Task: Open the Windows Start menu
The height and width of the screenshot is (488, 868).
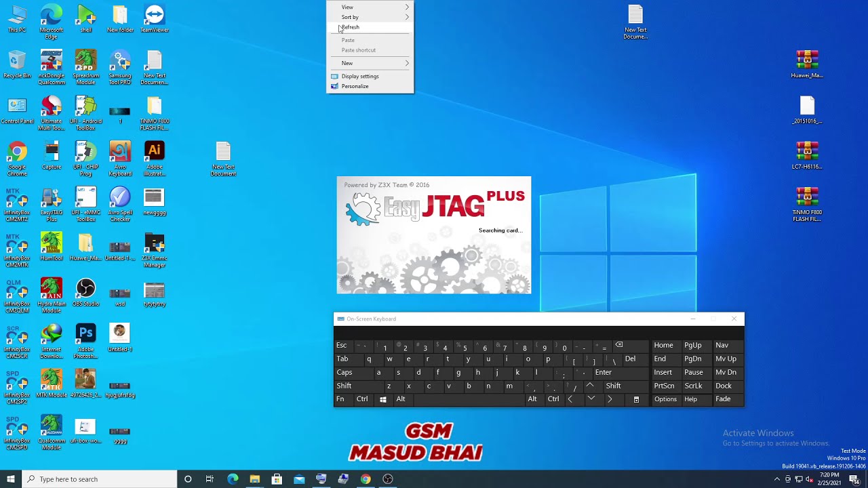Action: (11, 479)
